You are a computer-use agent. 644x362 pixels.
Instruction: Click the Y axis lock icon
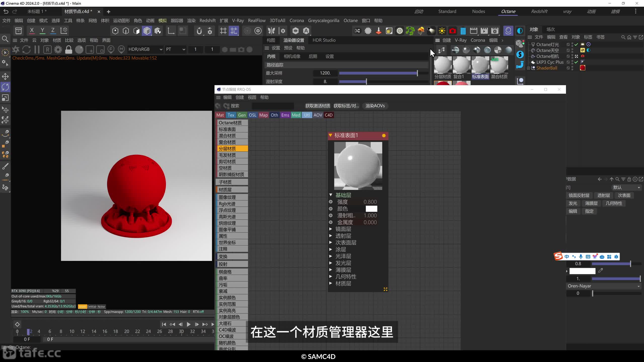[x=42, y=31]
